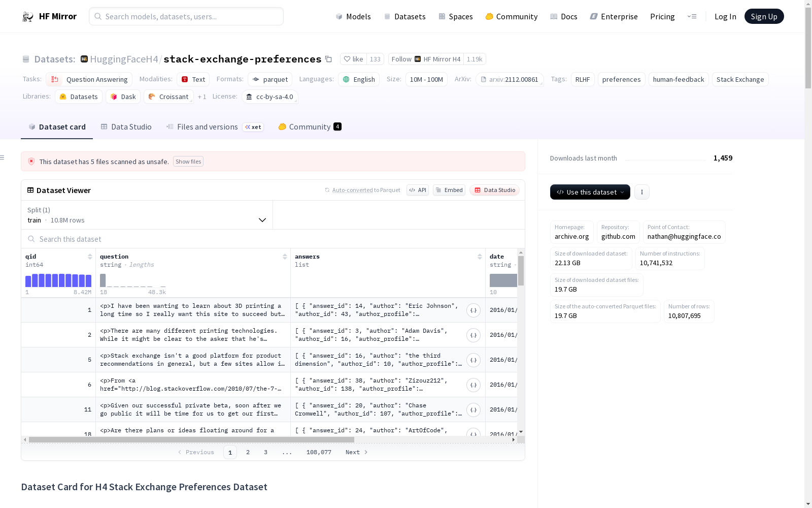This screenshot has height=508, width=812.
Task: Click the HuggingFaceH4 organization avatar
Action: 84,59
